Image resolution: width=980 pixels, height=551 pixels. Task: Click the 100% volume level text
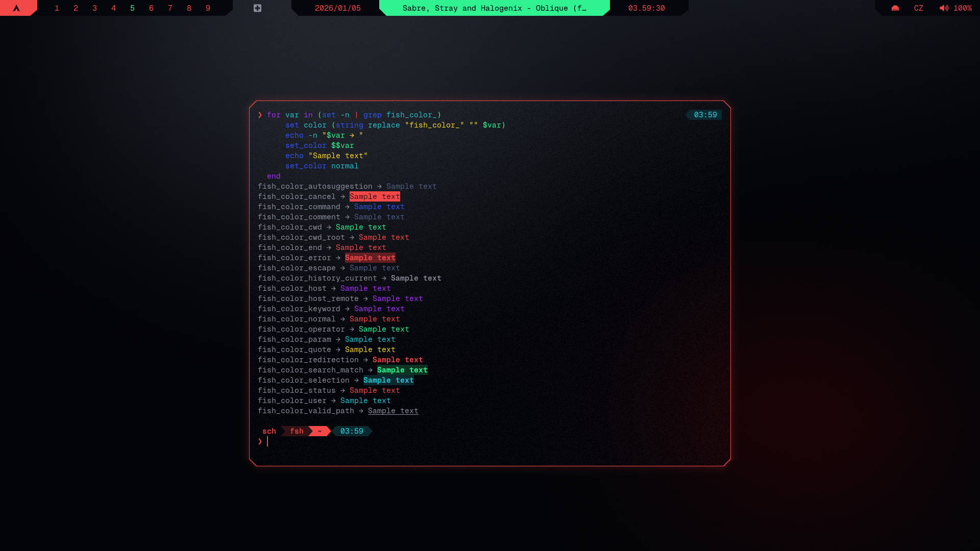[962, 8]
